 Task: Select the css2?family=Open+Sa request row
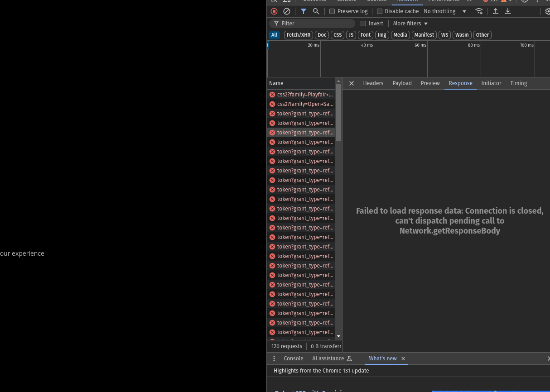301,104
